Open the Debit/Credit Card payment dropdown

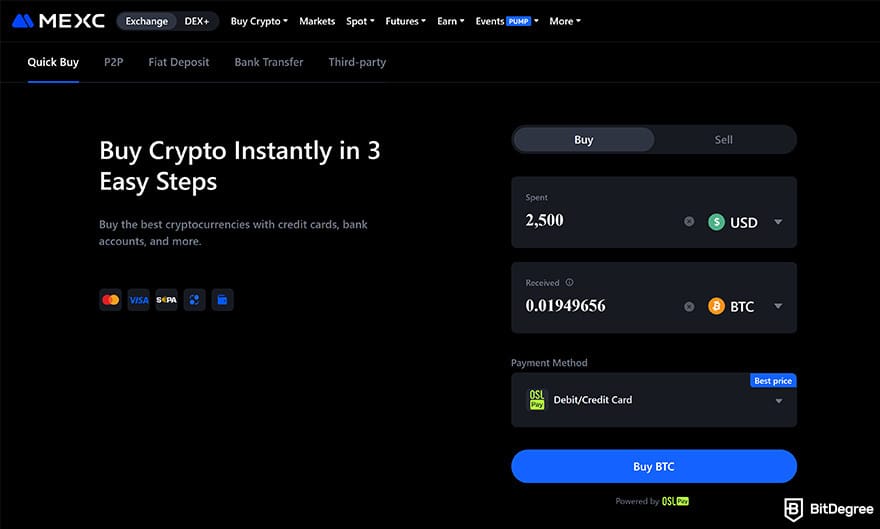pos(654,400)
